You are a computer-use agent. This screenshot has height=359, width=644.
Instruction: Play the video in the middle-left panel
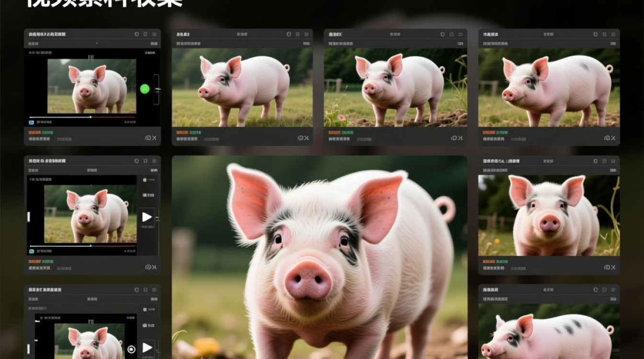click(147, 217)
